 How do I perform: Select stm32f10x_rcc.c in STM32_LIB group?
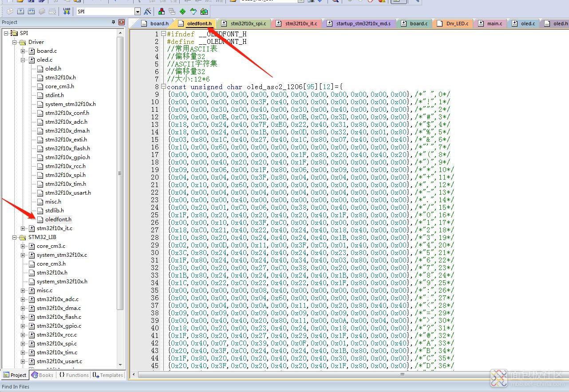coord(56,335)
